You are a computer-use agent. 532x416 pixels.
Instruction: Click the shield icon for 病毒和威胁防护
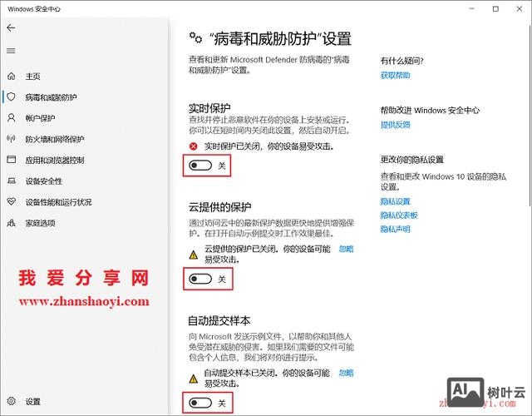(x=11, y=97)
